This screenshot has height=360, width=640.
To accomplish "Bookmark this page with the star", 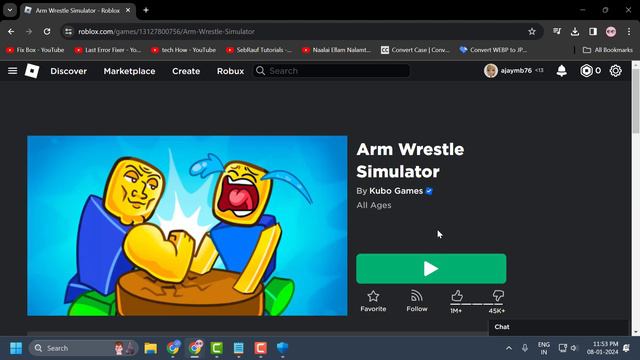I will (x=531, y=31).
